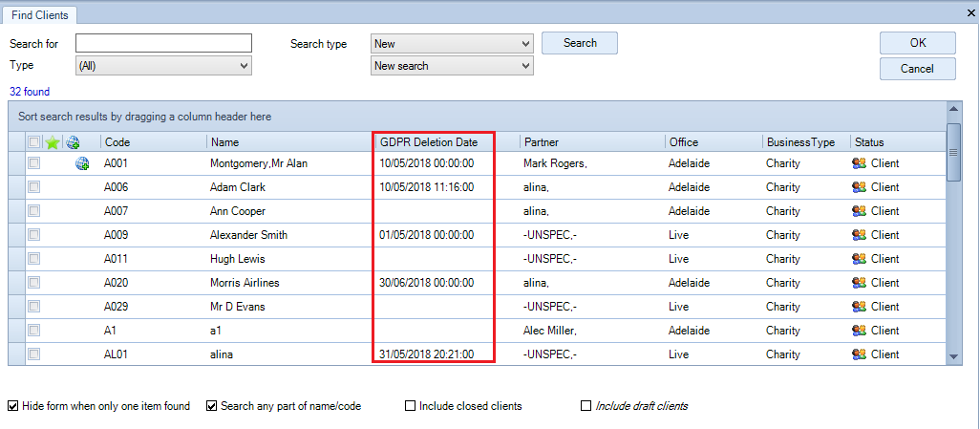Tick the select-all checkbox in the grid header
980x429 pixels.
[x=34, y=142]
